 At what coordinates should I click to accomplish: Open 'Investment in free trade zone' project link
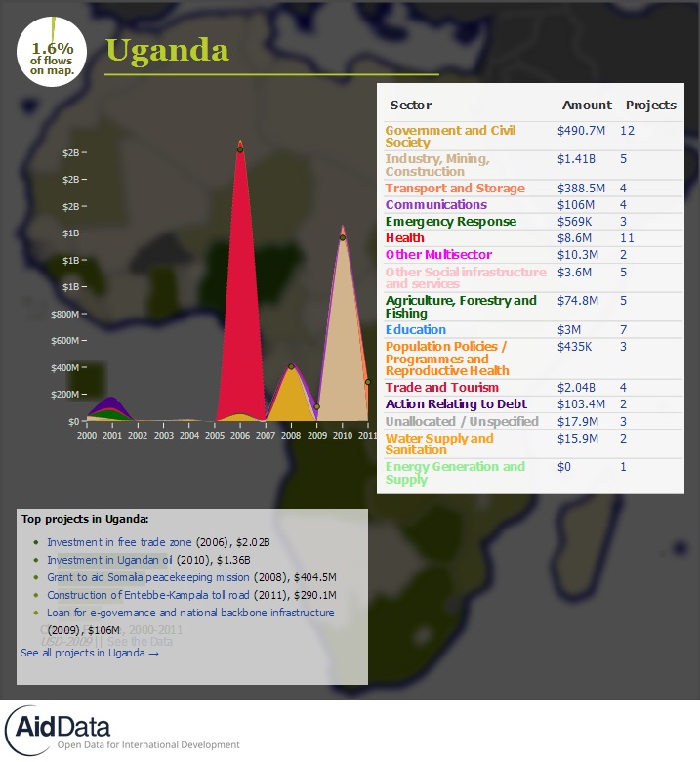tap(120, 541)
